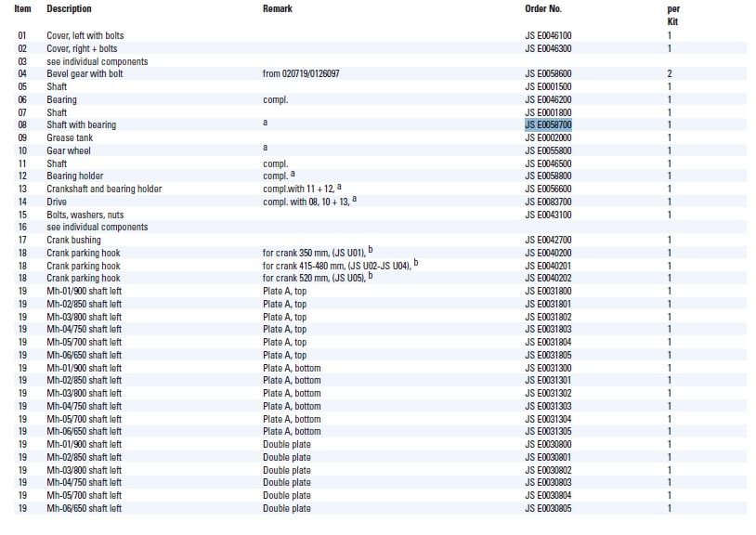Select order number JS E0031305

[x=548, y=431]
